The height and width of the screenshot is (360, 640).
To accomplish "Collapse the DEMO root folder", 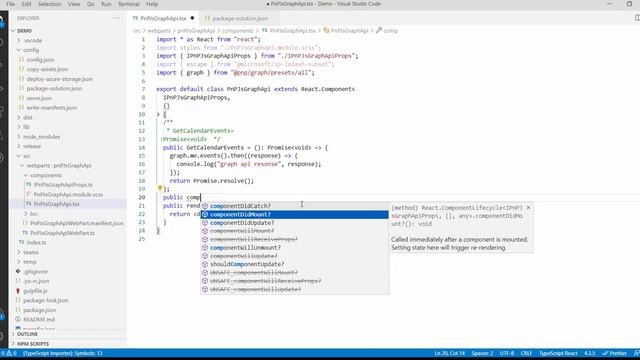I will 68,31.
